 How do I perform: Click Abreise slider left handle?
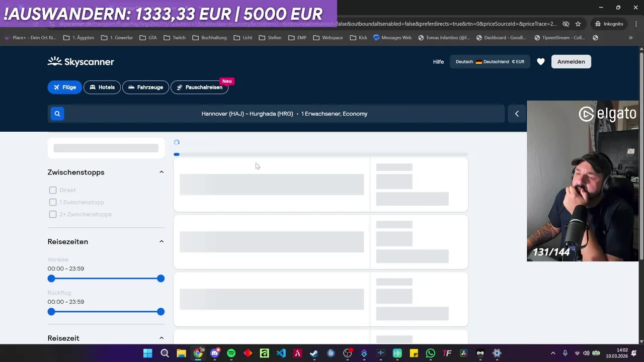(51, 279)
